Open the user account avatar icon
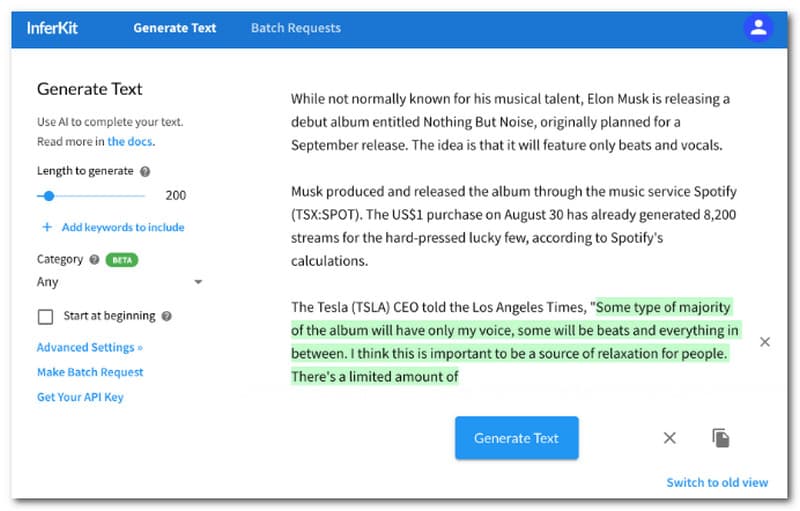This screenshot has width=800, height=511. [x=758, y=28]
